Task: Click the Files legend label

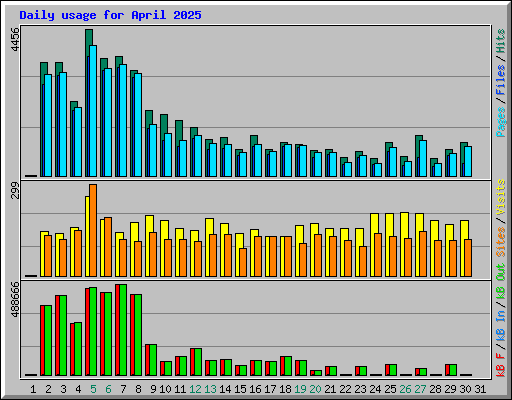Action: 501,80
